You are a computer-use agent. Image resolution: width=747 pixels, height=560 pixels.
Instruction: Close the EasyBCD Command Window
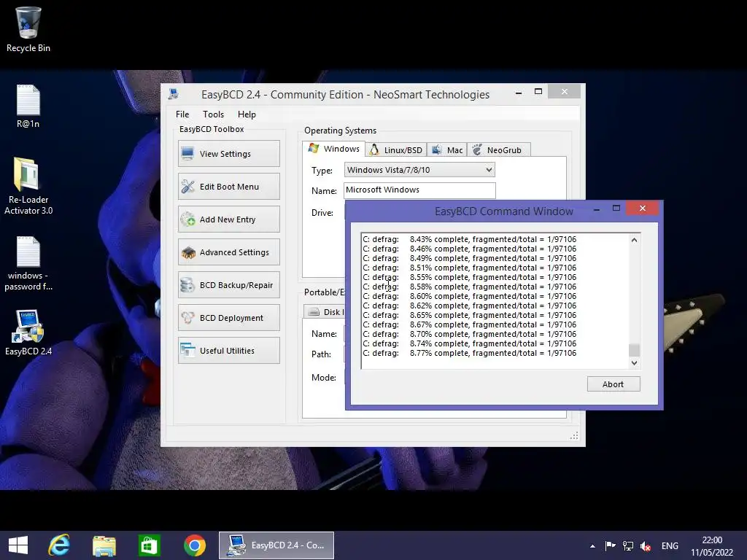[x=642, y=208]
